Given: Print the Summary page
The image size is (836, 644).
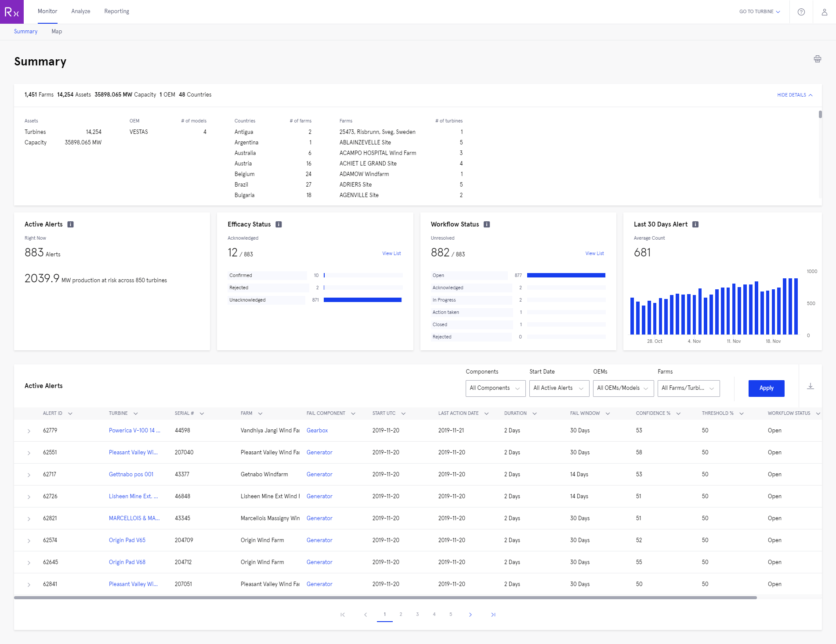Looking at the screenshot, I should pos(817,59).
